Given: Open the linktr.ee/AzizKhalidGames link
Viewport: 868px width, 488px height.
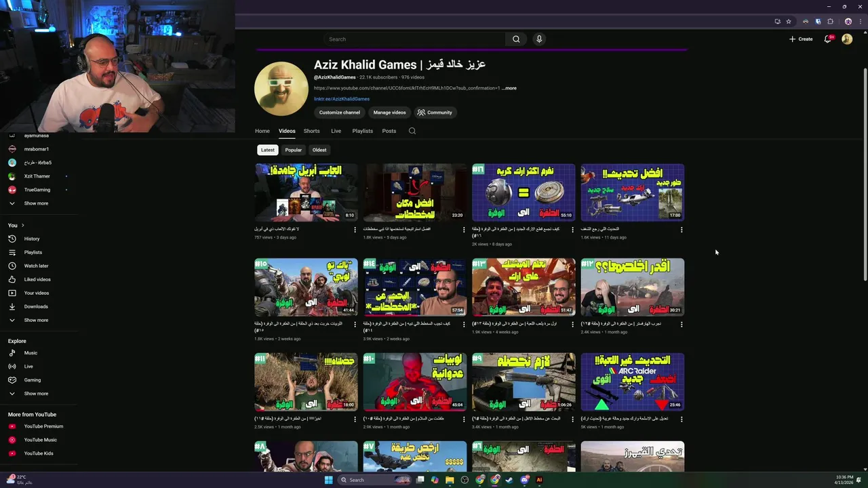Looking at the screenshot, I should [x=342, y=99].
